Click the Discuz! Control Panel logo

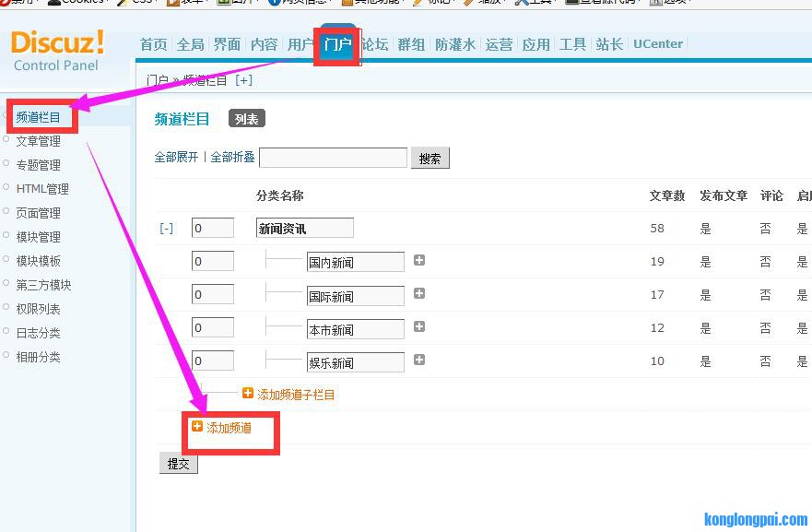point(57,51)
